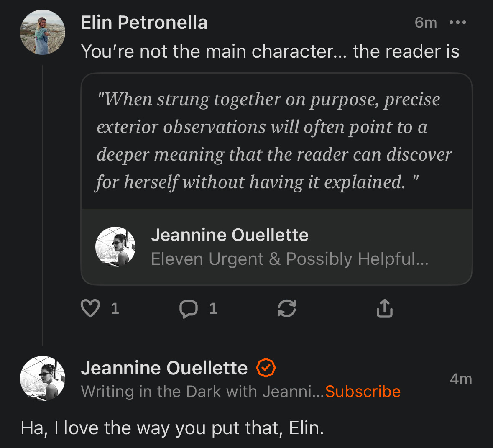The height and width of the screenshot is (448, 493).
Task: Click Elin Petronella's name
Action: [145, 23]
